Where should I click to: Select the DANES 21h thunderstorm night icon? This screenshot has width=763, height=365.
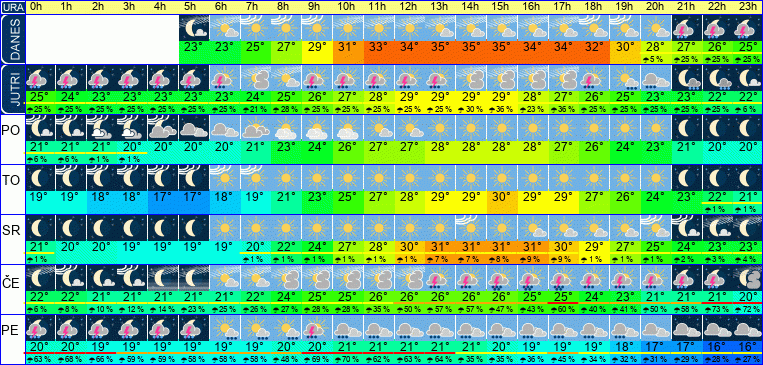point(687,28)
